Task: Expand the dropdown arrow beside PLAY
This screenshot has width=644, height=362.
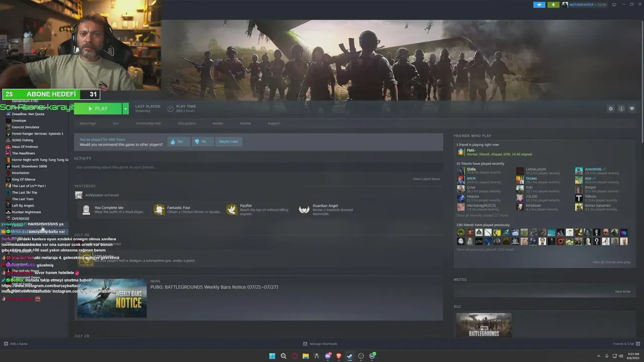Action: [x=125, y=109]
